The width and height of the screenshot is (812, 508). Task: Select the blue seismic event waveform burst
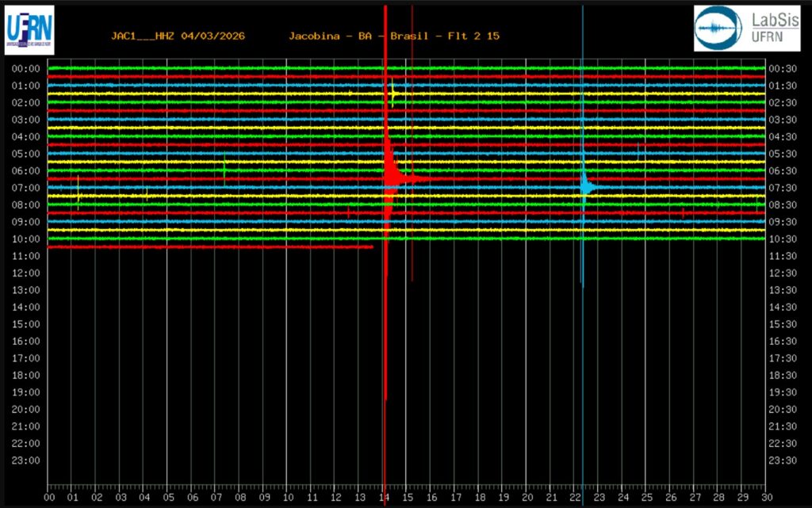coord(587,187)
